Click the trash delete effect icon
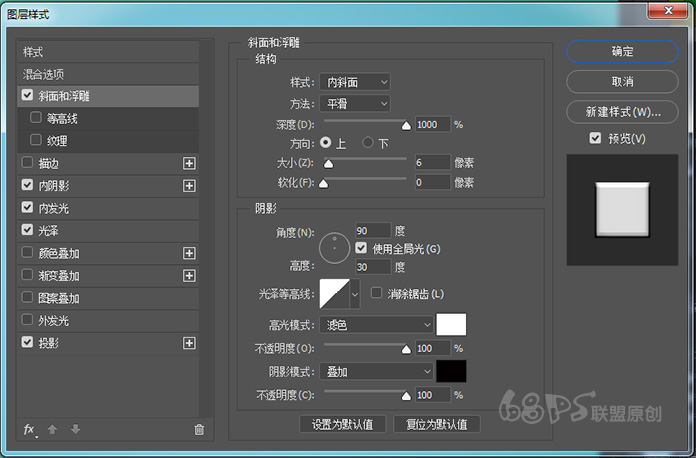 tap(199, 429)
